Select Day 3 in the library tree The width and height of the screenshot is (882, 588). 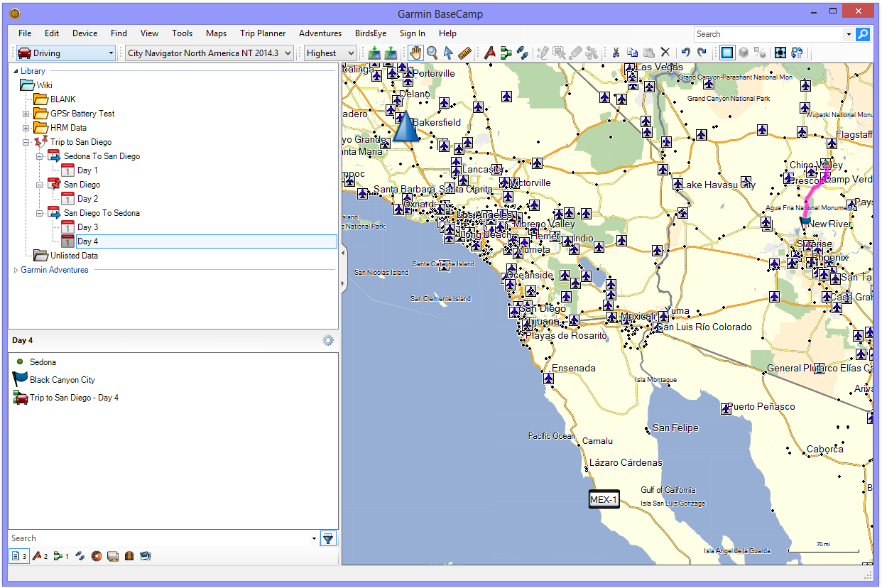87,227
